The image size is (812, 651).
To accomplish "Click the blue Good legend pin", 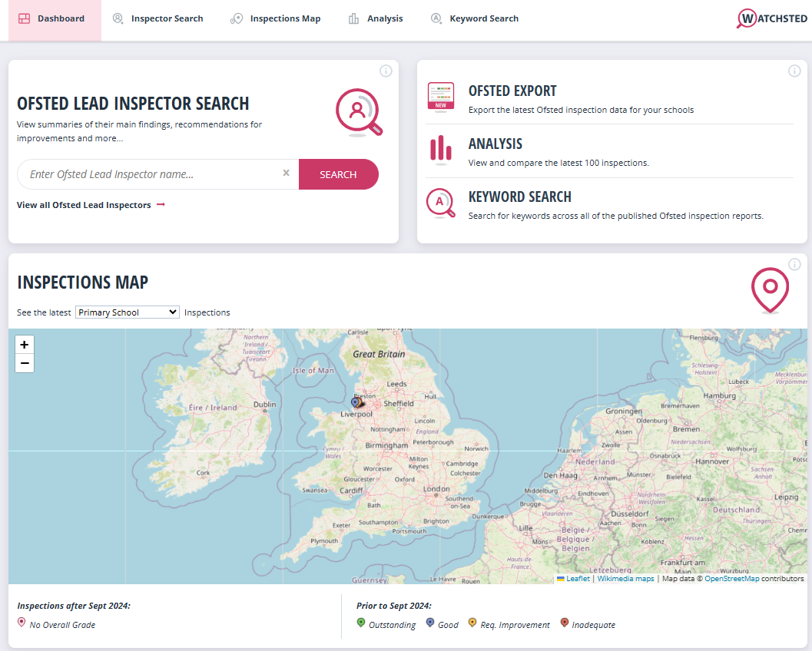I will coord(430,623).
